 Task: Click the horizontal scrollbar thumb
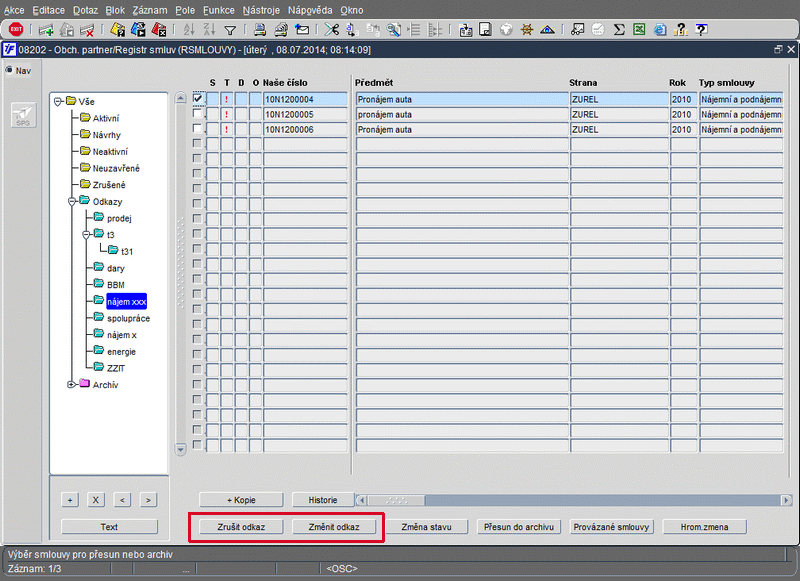(x=396, y=500)
